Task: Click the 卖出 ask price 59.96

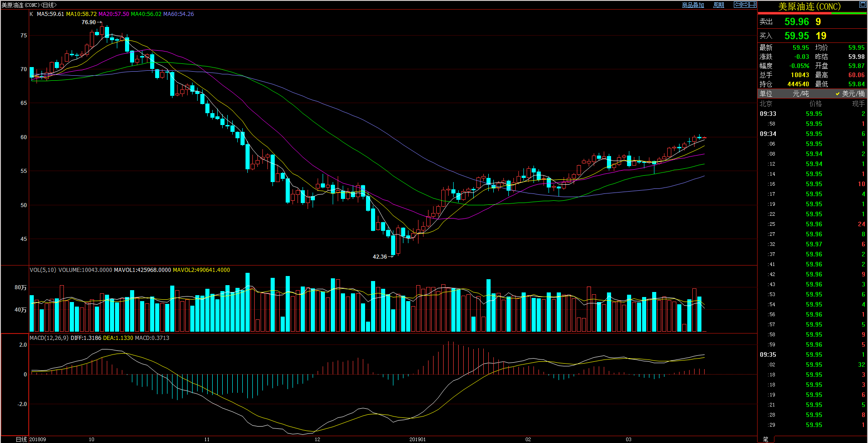Action: coord(796,22)
